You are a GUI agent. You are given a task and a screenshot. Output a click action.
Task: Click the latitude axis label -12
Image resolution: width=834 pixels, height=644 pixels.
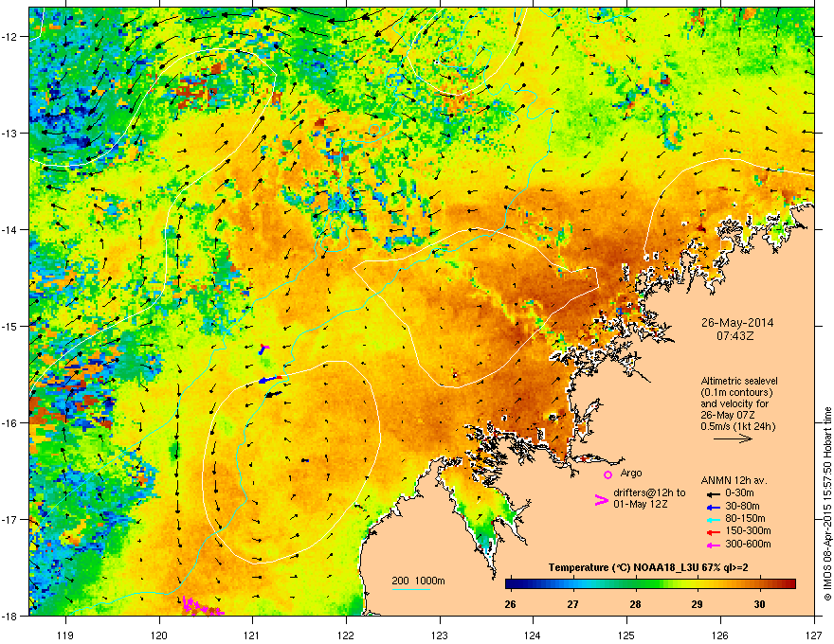[10, 37]
